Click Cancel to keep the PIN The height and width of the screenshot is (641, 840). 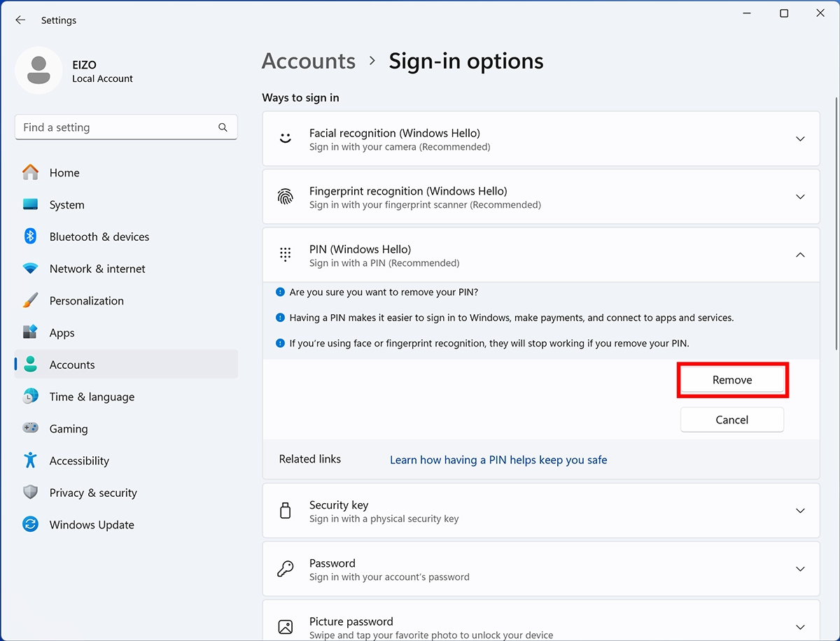pos(732,420)
